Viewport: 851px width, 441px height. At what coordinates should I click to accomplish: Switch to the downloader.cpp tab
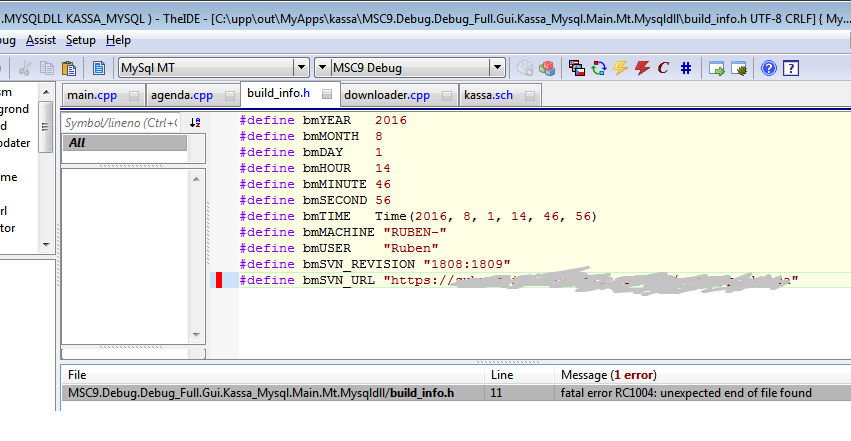[386, 96]
